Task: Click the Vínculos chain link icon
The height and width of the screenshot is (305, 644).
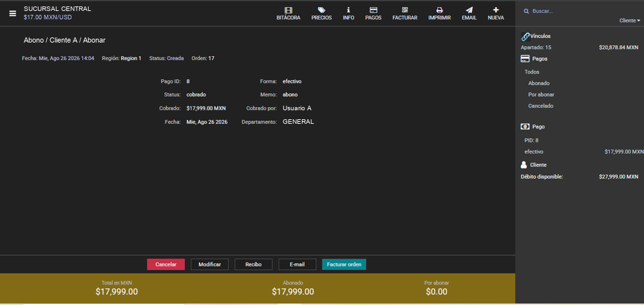Action: pyautogui.click(x=525, y=37)
